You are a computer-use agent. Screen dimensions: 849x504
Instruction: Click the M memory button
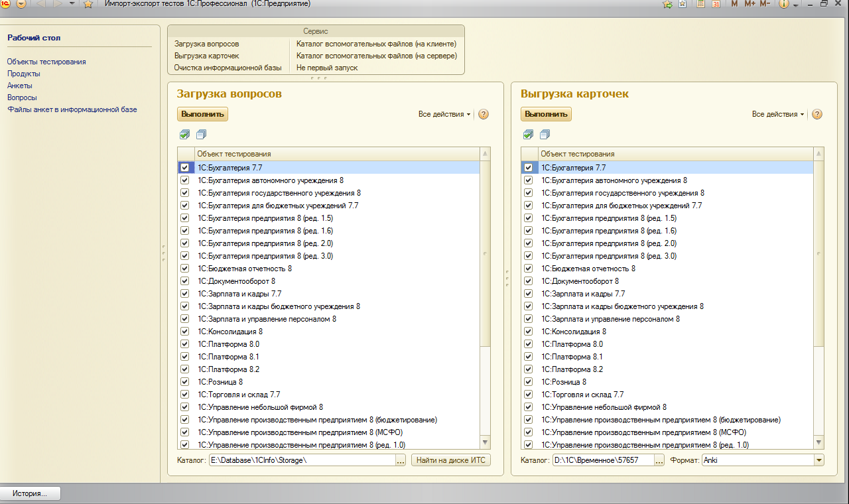pos(734,4)
